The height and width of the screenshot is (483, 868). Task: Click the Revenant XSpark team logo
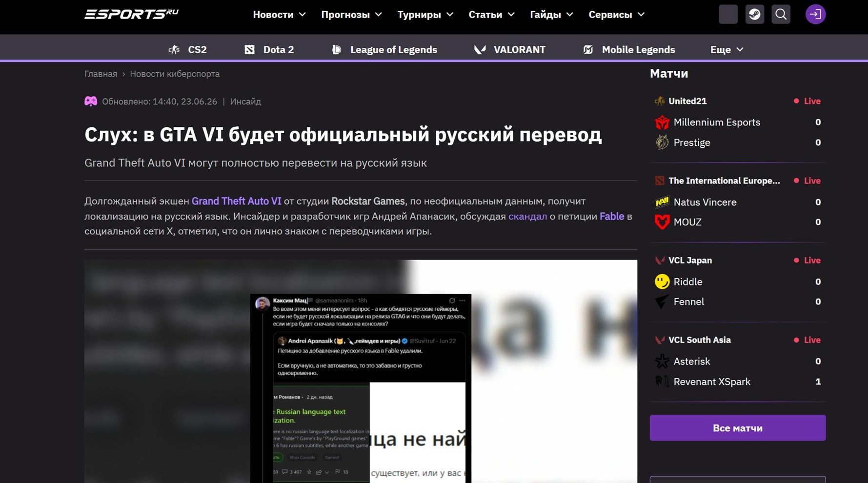click(662, 382)
